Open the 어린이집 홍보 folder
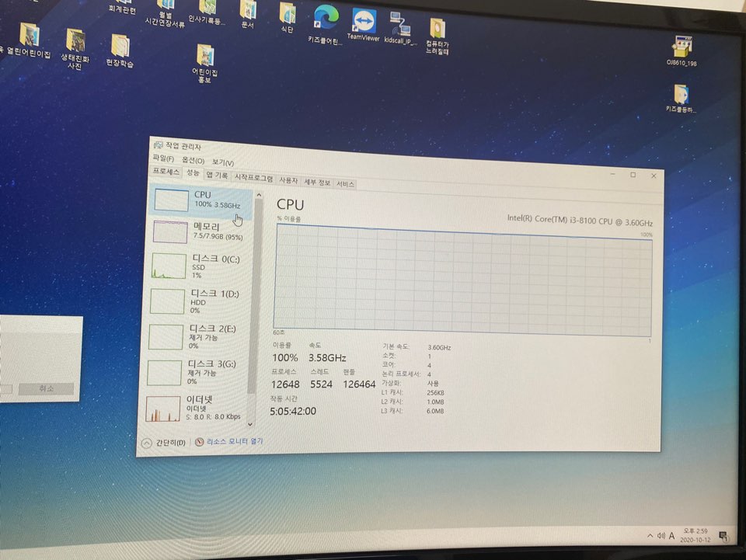The image size is (746, 560). click(x=205, y=63)
